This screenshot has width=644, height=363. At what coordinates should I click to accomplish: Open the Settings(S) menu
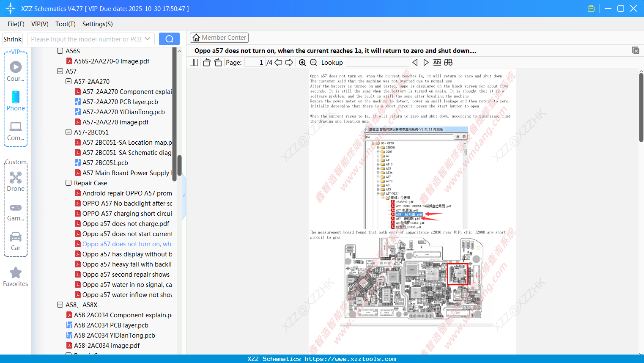98,24
